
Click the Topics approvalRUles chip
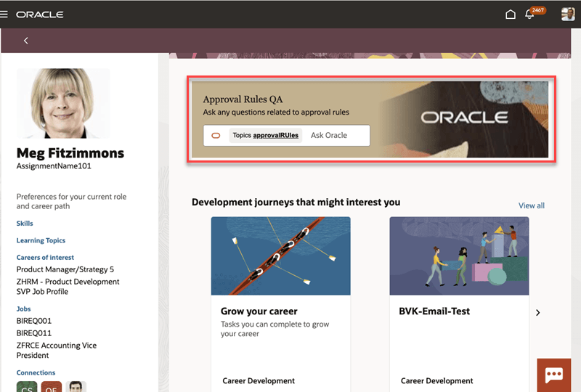click(265, 135)
